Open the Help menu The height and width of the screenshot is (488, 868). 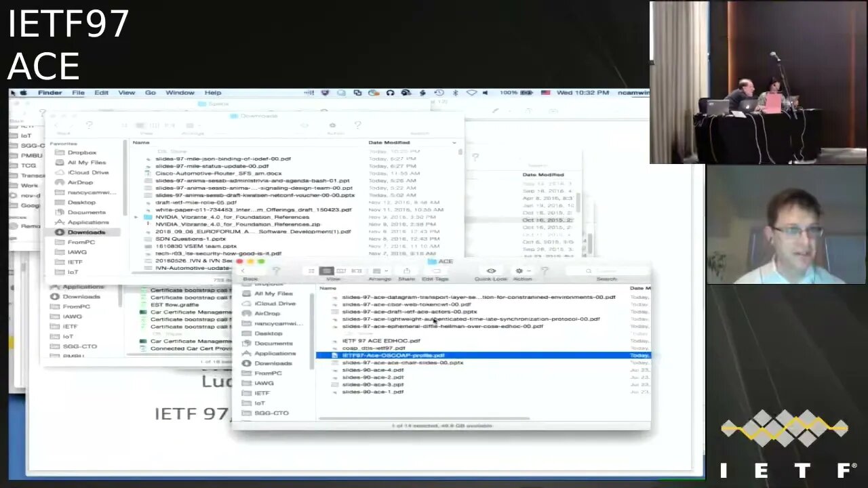[213, 93]
